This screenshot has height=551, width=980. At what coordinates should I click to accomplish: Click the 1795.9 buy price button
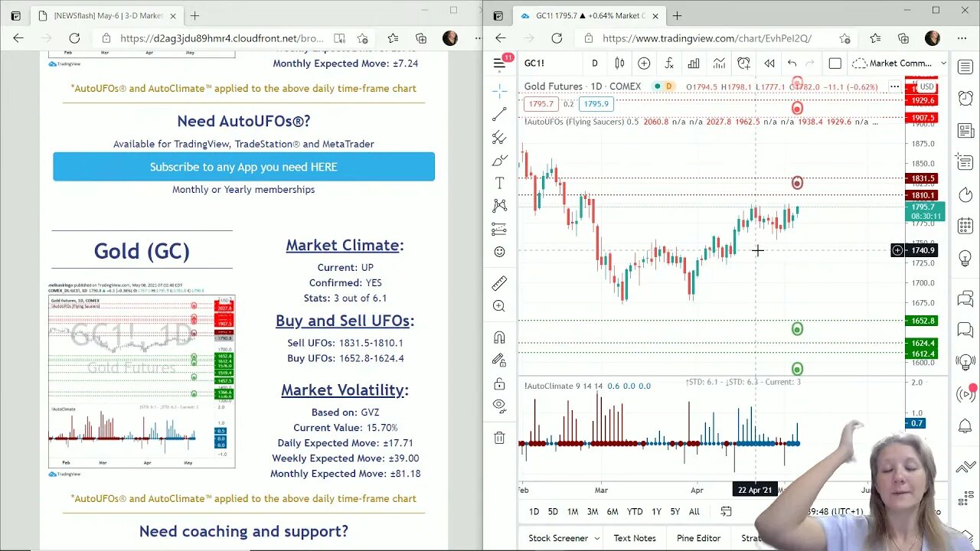pyautogui.click(x=595, y=104)
